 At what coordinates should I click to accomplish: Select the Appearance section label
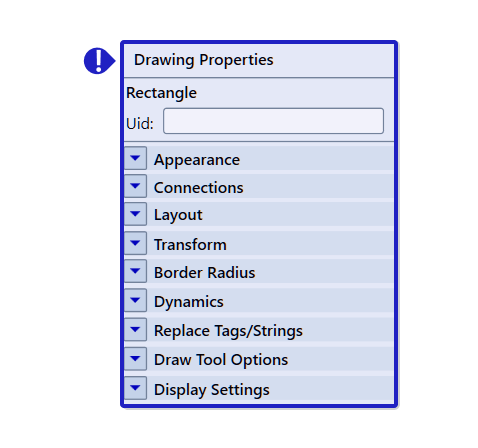197,160
